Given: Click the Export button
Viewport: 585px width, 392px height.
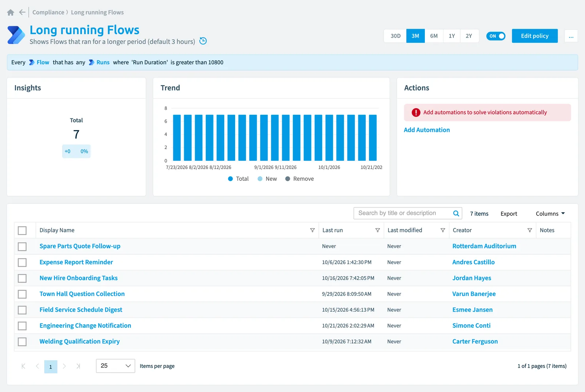Looking at the screenshot, I should 509,214.
